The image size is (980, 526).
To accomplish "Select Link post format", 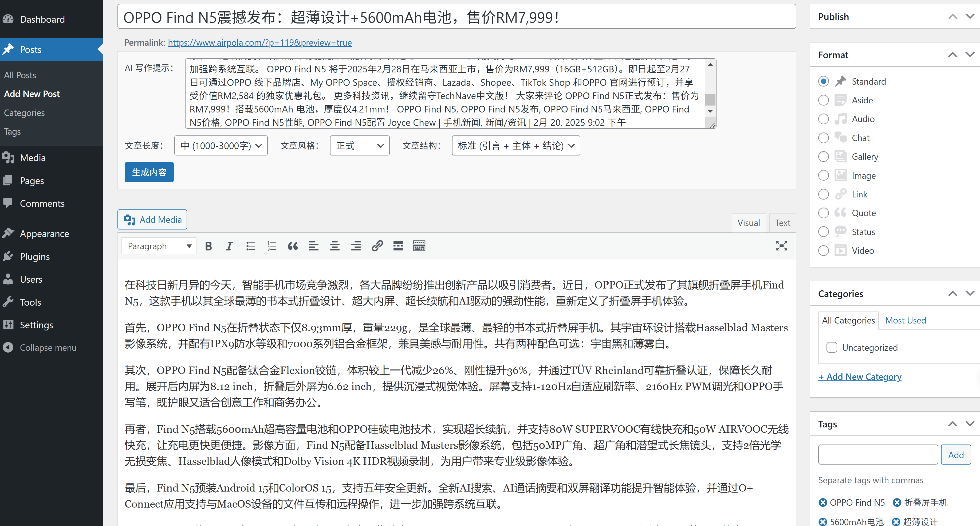I will 823,194.
